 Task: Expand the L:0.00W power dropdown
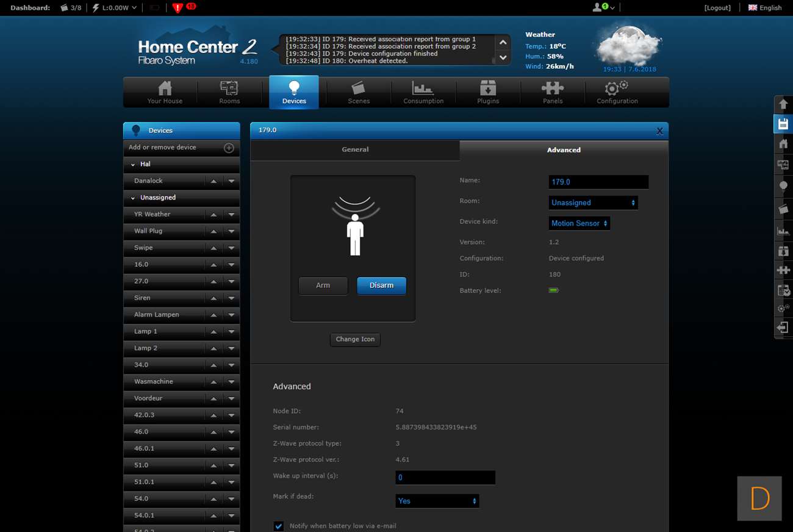[114, 8]
